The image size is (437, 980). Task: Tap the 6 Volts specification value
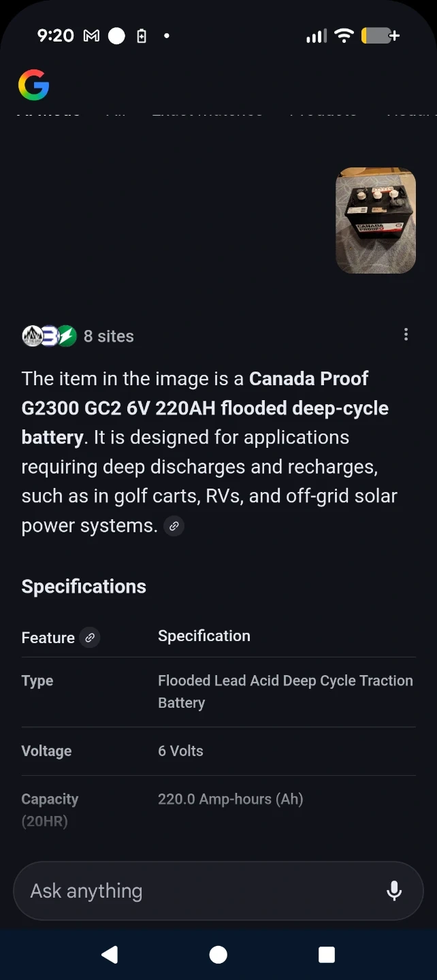(x=180, y=751)
